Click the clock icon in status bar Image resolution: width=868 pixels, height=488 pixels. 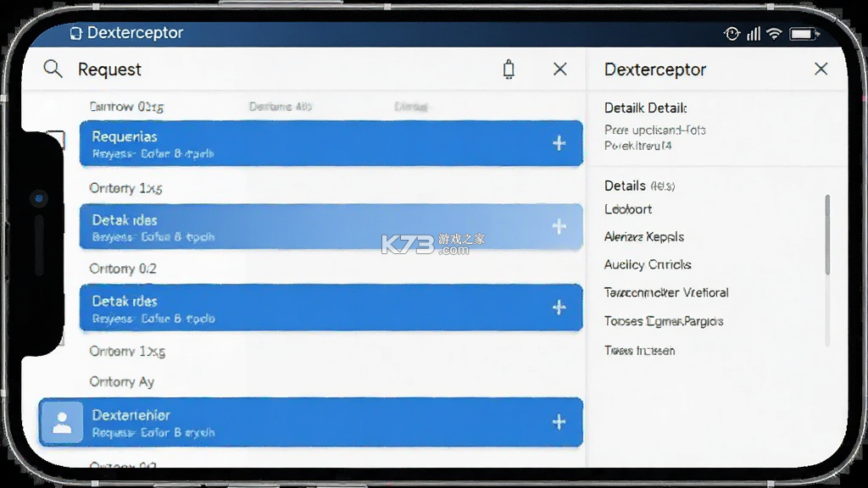pyautogui.click(x=732, y=34)
